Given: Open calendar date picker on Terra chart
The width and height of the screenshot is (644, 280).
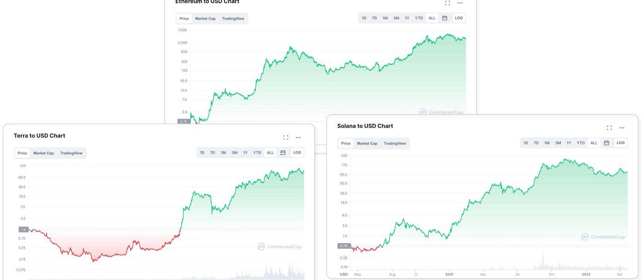Looking at the screenshot, I should point(283,153).
